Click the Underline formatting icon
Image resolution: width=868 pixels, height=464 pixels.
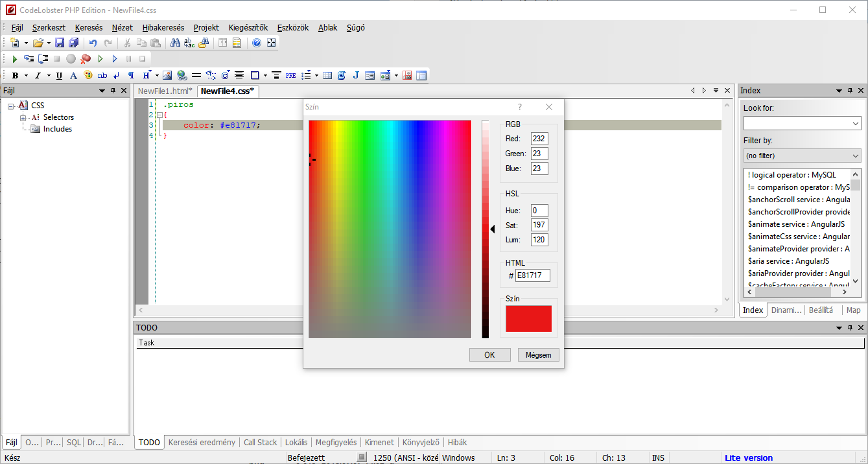tap(59, 76)
